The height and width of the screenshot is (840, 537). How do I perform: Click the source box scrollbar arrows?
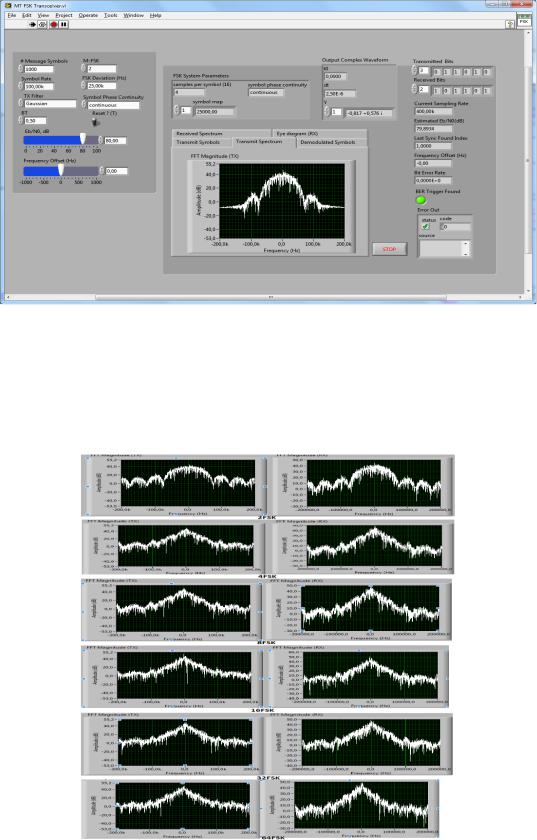[x=466, y=249]
